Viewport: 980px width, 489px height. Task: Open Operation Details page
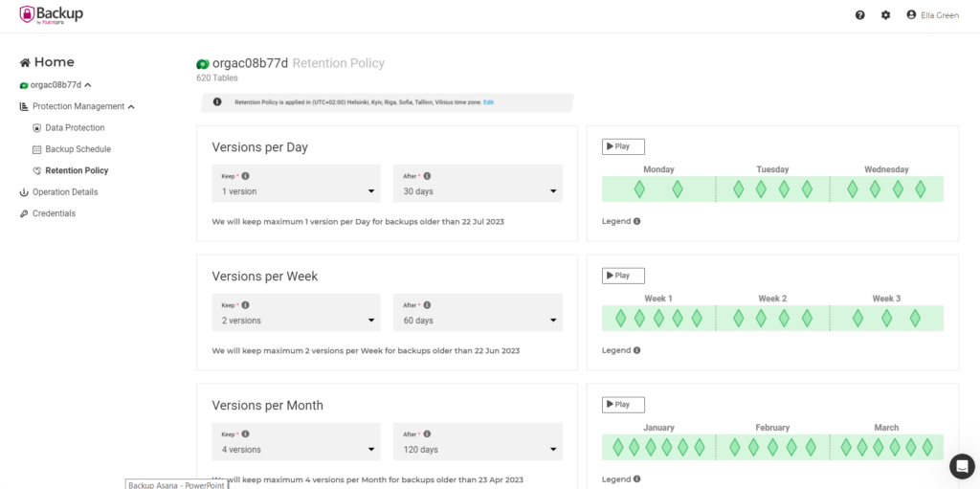tap(65, 192)
